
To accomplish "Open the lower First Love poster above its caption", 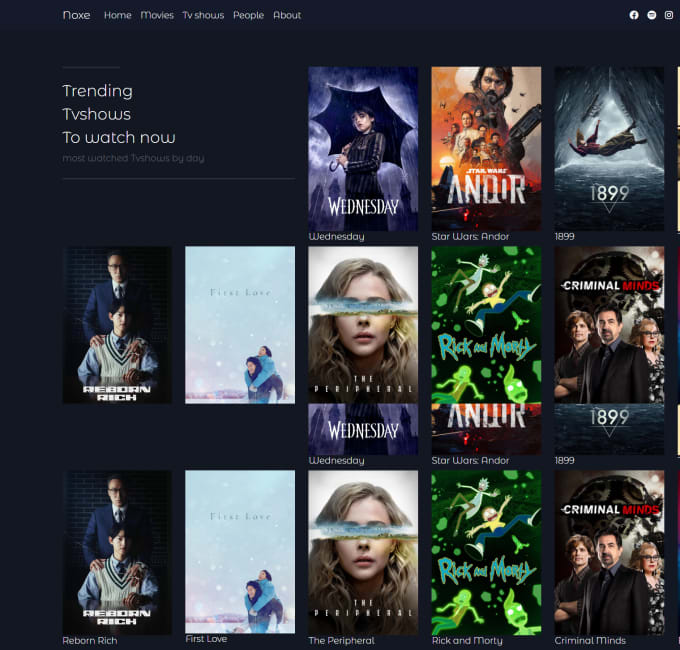I will (x=240, y=552).
